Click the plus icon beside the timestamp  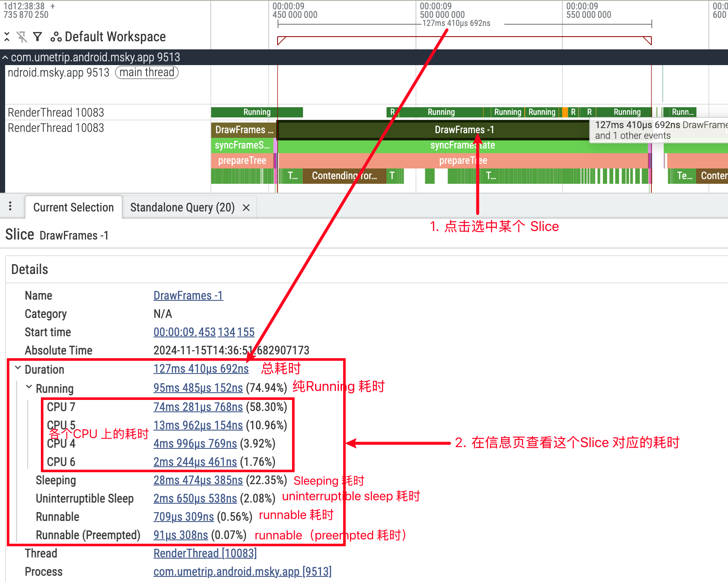pos(53,6)
